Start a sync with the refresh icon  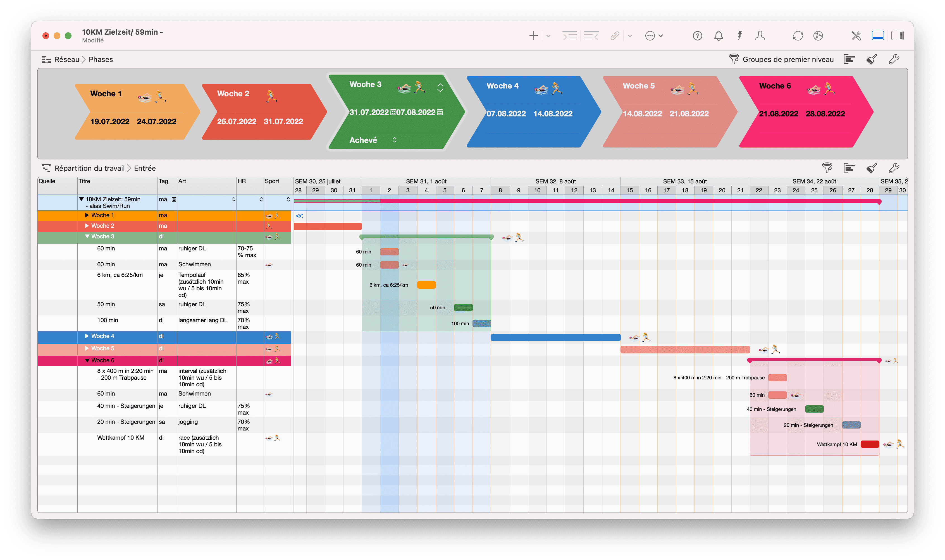click(798, 35)
